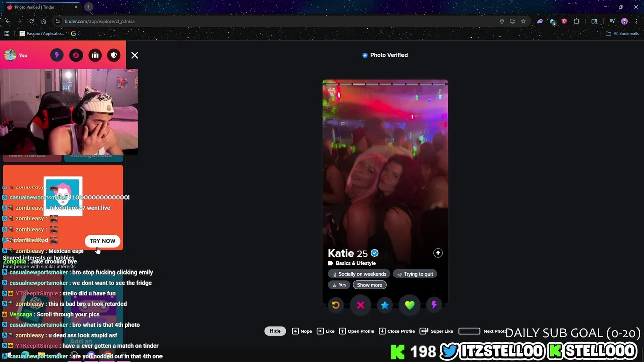Screen dimensions: 644x362
Task: Reload the page
Action: point(31,21)
